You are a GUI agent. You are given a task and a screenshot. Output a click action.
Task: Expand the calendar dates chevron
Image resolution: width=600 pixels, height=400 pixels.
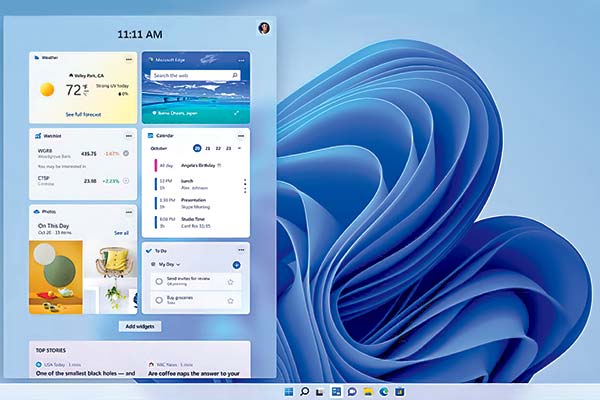pyautogui.click(x=240, y=148)
